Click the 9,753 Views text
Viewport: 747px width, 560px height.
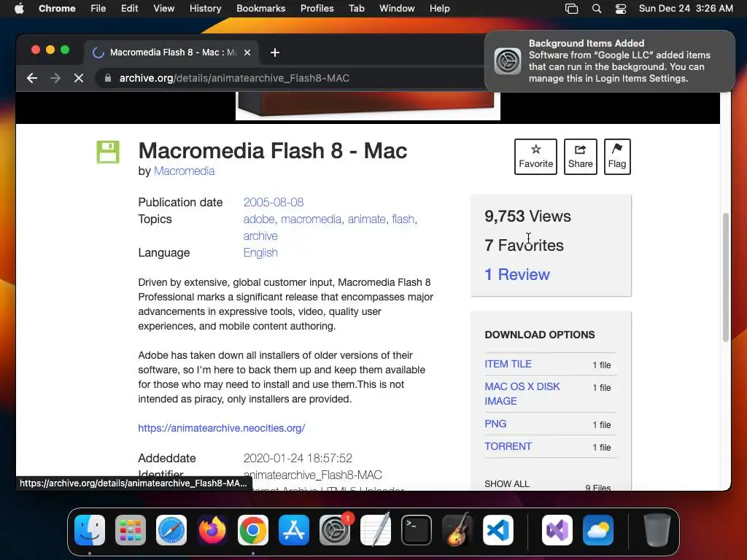pos(527,216)
